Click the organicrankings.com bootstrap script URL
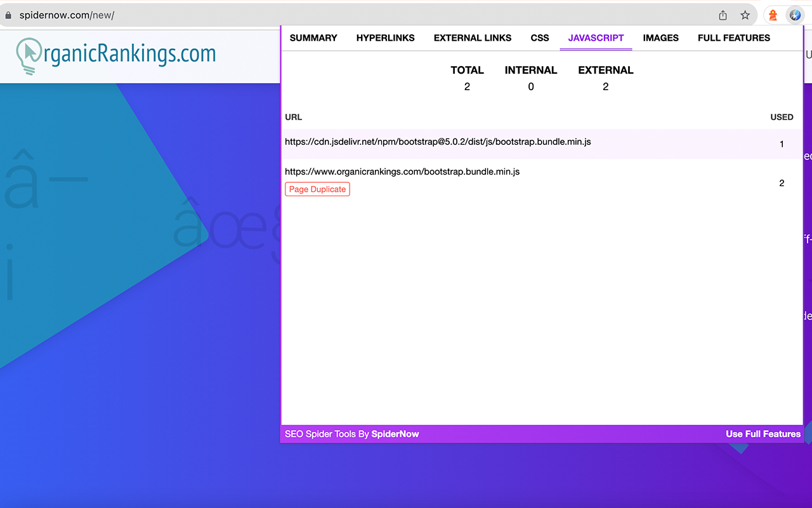812x508 pixels. [402, 171]
